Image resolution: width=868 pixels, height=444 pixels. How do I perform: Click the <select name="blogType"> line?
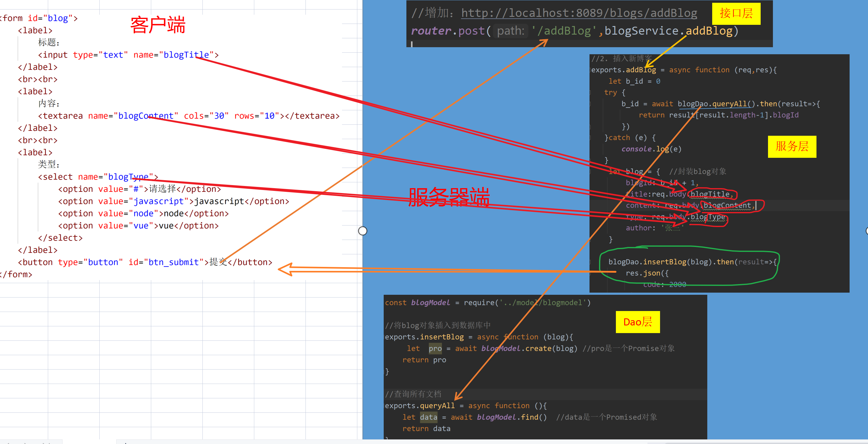point(98,177)
